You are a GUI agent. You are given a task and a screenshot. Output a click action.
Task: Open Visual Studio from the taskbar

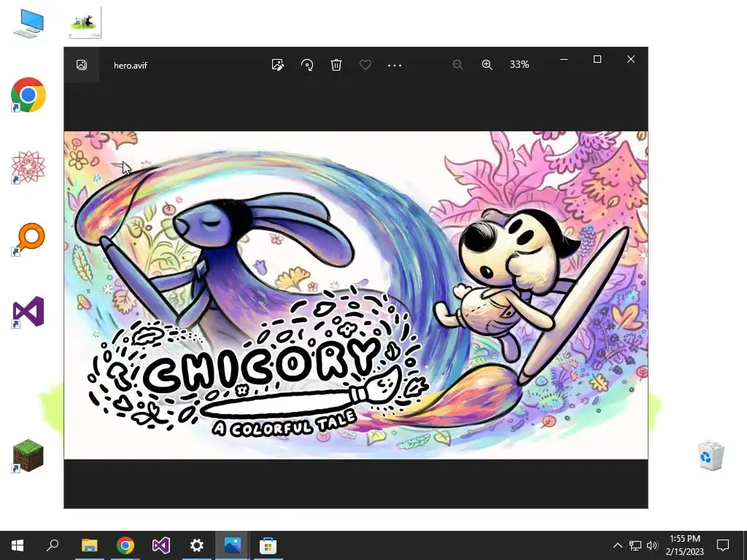[x=161, y=545]
